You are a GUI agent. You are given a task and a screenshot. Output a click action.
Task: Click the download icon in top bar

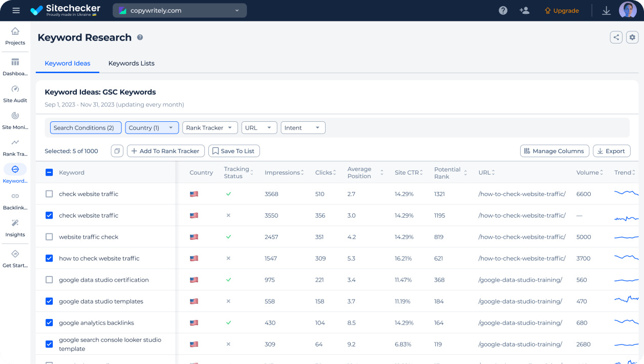click(606, 10)
